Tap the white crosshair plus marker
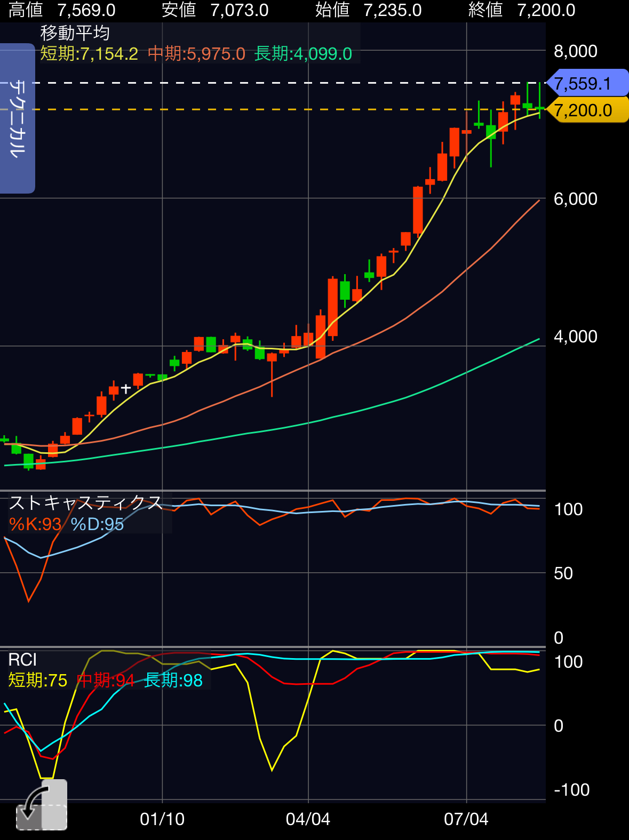This screenshot has width=629, height=840. pos(126,389)
